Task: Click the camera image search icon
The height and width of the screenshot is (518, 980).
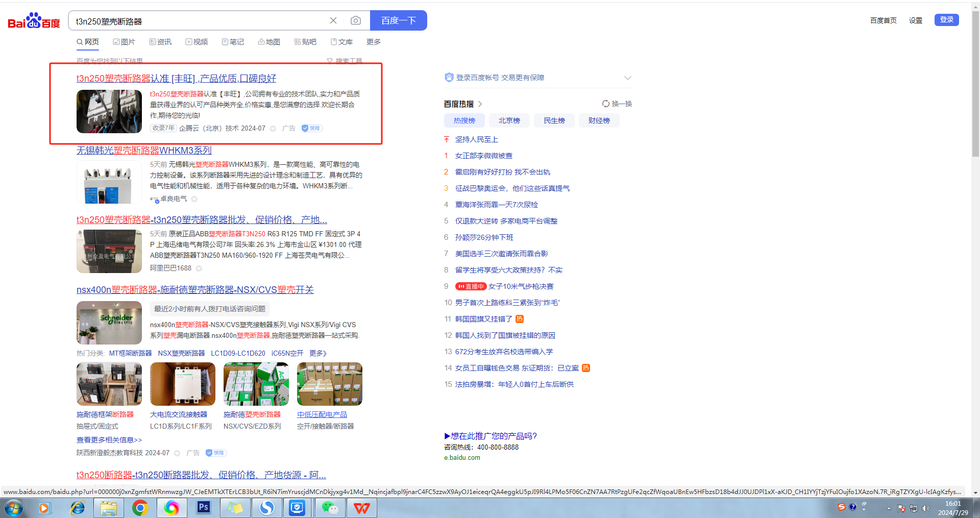Action: (x=356, y=20)
